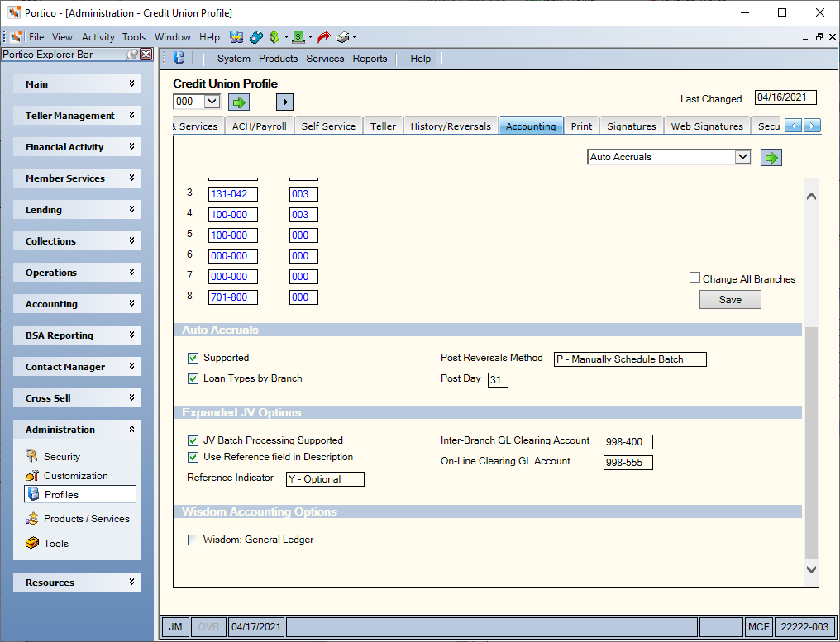Image resolution: width=840 pixels, height=642 pixels.
Task: Click the green cash register dollar icon
Action: 298,37
